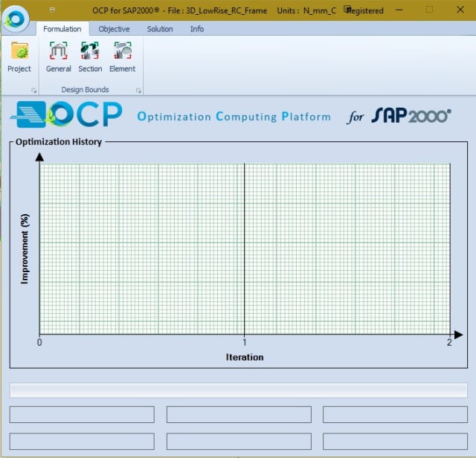Open Project group dialog launcher
Image resolution: width=476 pixels, height=458 pixels.
(x=33, y=91)
